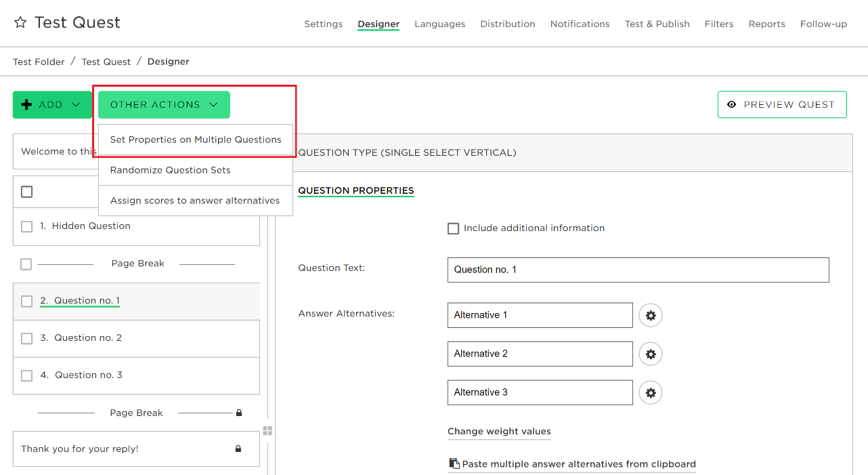Check the upper Page Break checkbox
The height and width of the screenshot is (475, 868).
[26, 264]
